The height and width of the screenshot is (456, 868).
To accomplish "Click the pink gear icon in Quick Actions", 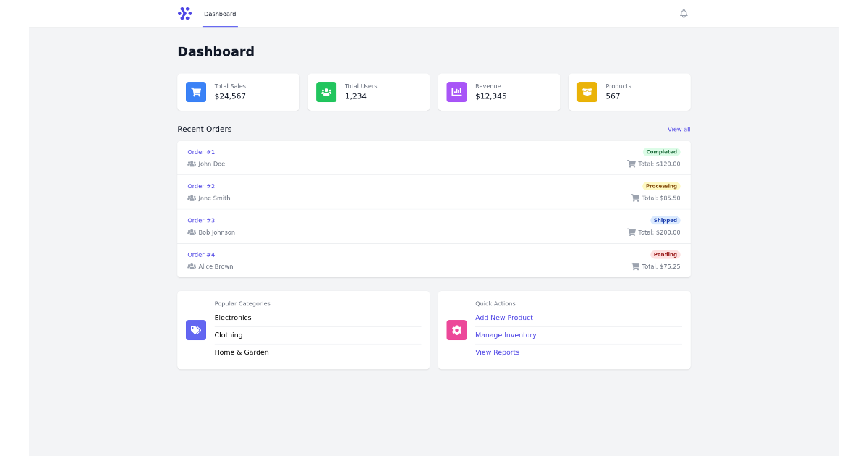I will [x=456, y=330].
